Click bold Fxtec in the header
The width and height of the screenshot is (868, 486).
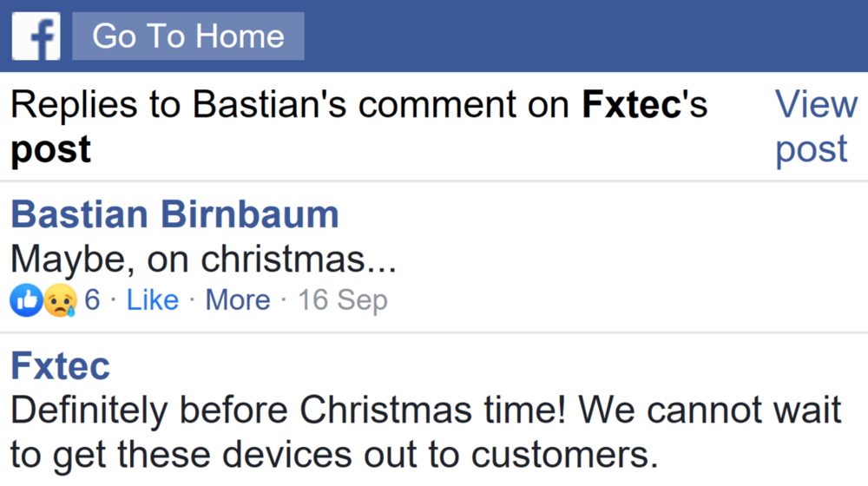pyautogui.click(x=629, y=105)
